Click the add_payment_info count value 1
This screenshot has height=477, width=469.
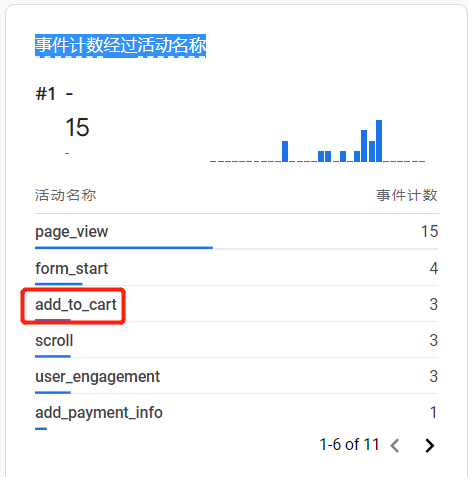(434, 412)
